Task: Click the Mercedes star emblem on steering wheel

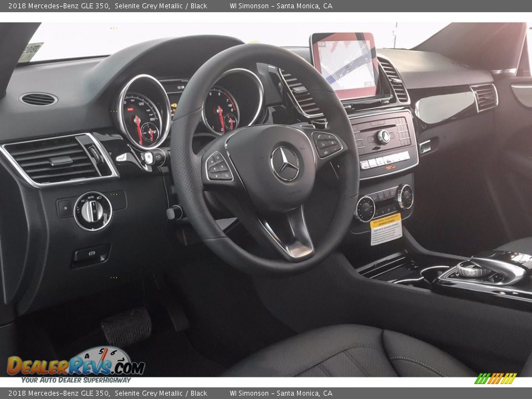Action: click(x=285, y=164)
